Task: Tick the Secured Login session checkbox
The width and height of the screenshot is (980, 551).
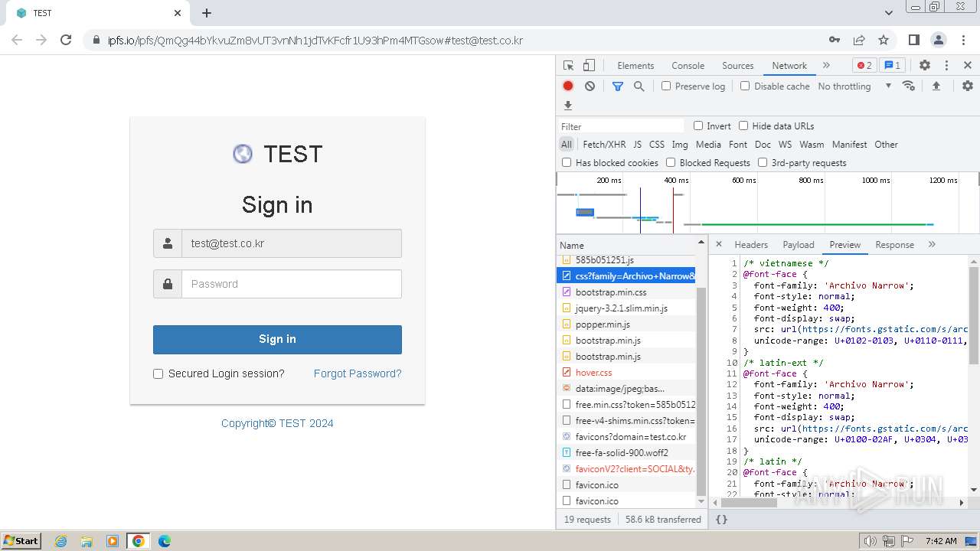Action: coord(158,374)
